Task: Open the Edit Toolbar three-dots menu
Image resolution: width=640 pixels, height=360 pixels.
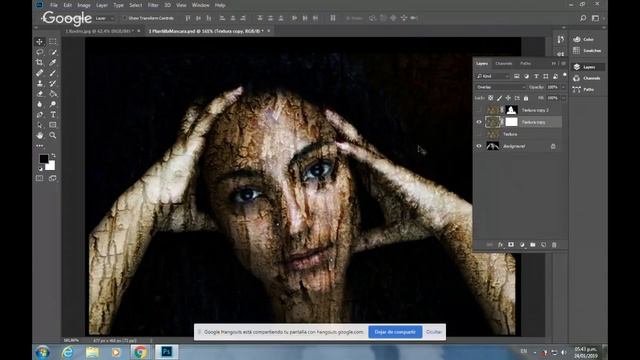Action: (40, 146)
